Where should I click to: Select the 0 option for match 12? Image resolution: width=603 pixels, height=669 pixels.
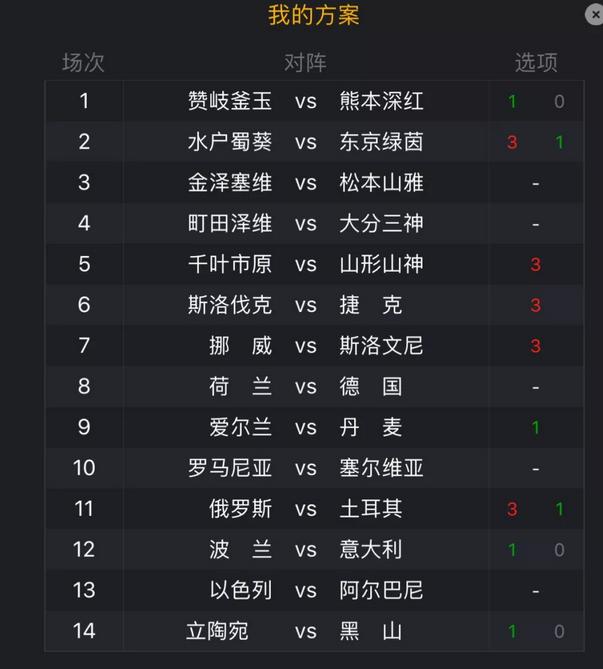[x=559, y=550]
